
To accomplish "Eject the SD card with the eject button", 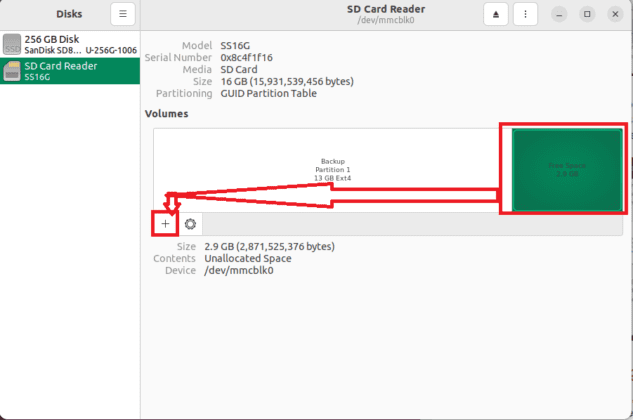I will pos(496,14).
